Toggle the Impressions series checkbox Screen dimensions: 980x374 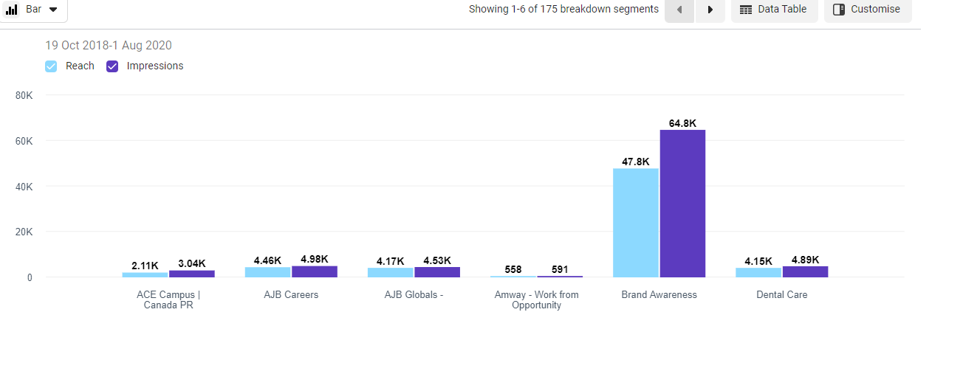click(112, 66)
